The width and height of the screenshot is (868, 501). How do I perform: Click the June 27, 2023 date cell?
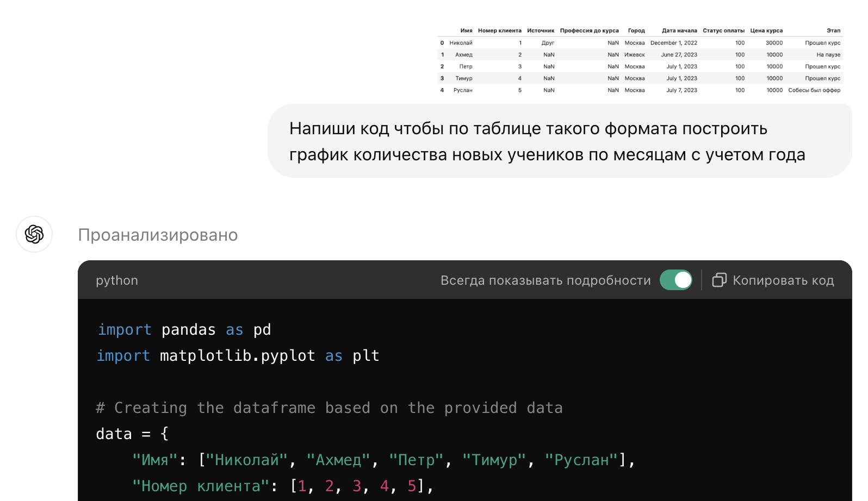tap(679, 55)
